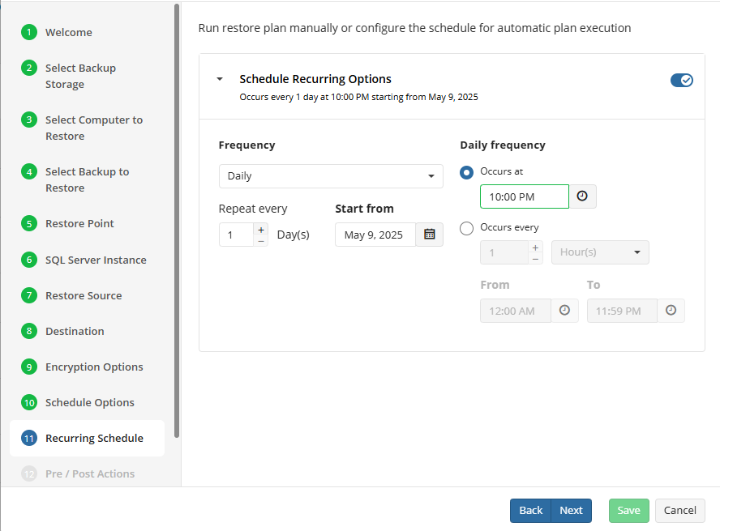Screen dimensions: 730x531
Task: Click the Next button
Action: click(x=571, y=510)
